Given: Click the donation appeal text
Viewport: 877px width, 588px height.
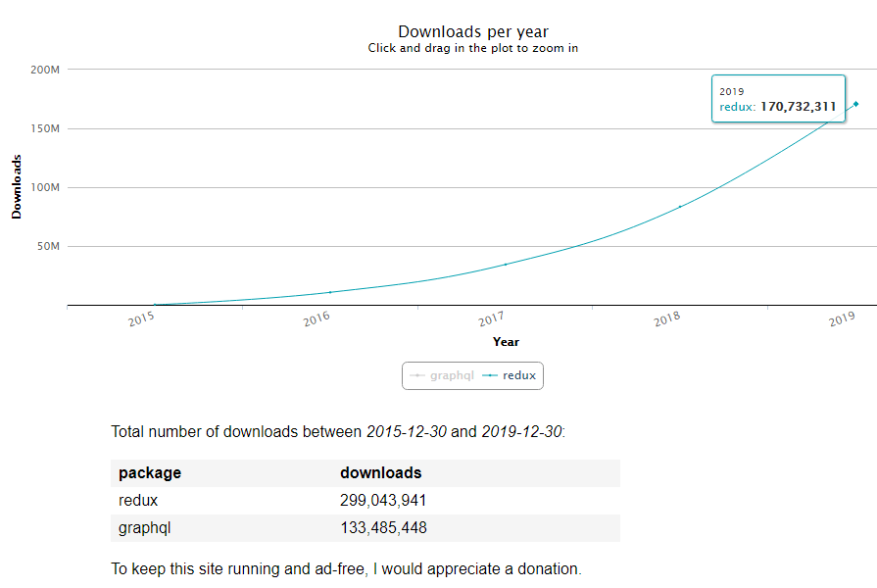Looking at the screenshot, I should 346,568.
